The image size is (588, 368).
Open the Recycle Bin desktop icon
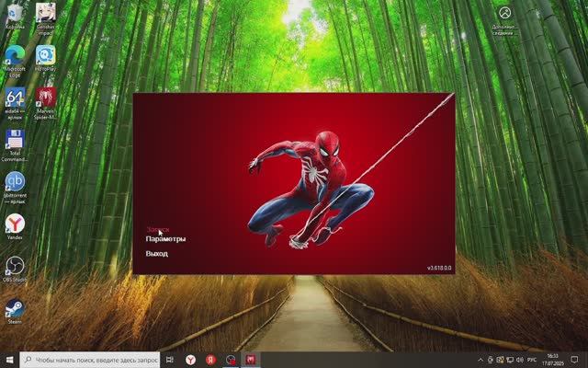click(x=15, y=17)
